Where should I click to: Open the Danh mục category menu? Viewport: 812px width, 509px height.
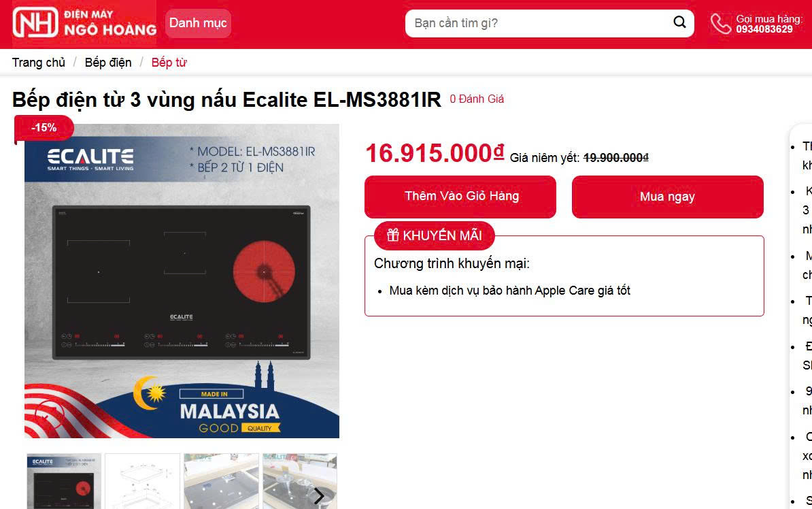(x=198, y=23)
